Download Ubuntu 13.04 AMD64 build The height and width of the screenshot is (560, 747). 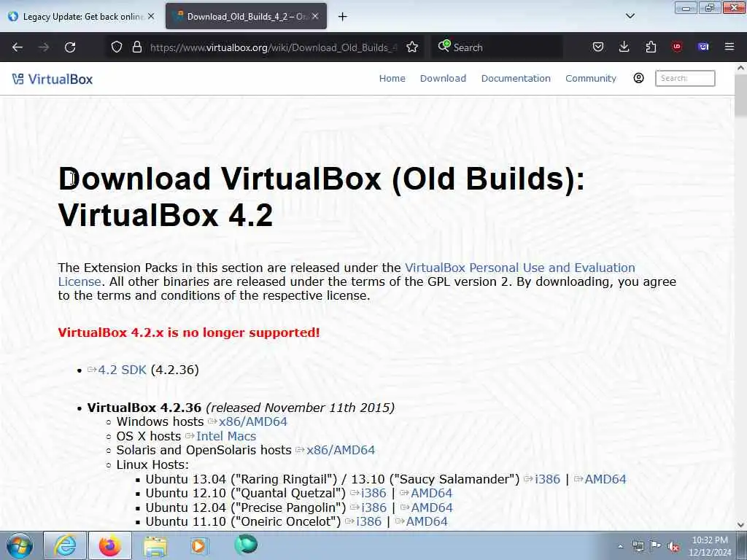pyautogui.click(x=605, y=479)
